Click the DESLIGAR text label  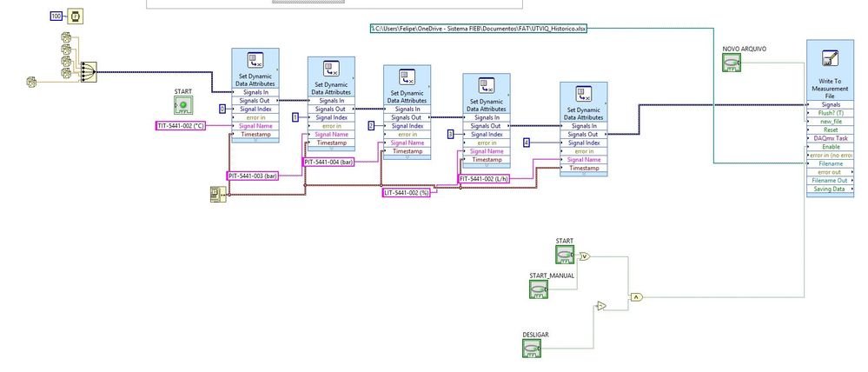click(536, 335)
